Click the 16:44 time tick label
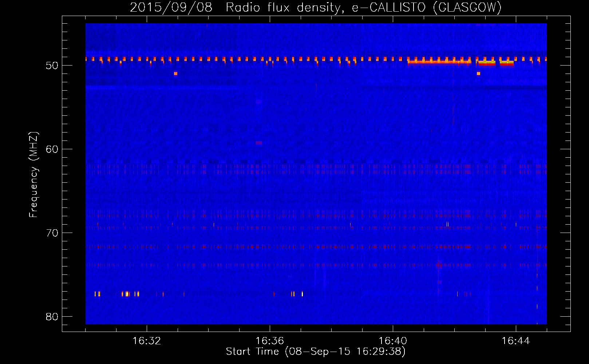The height and width of the screenshot is (364, 589). (x=516, y=341)
